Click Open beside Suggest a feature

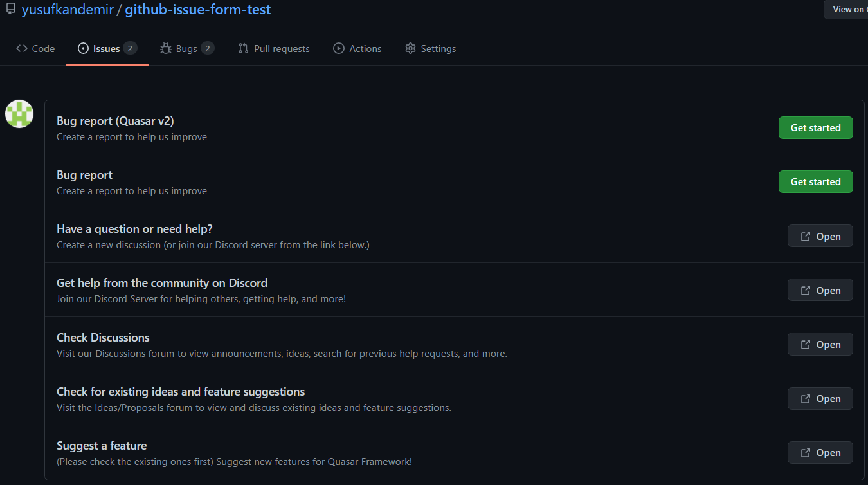820,453
